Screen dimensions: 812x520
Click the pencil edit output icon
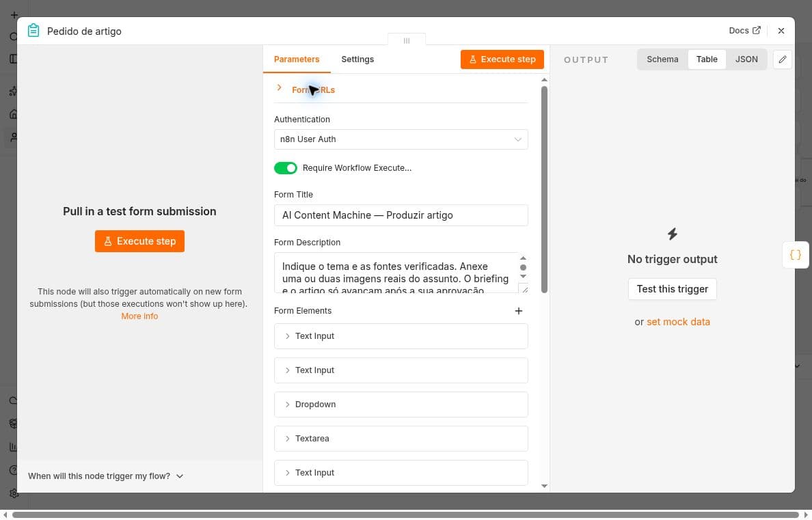(782, 59)
